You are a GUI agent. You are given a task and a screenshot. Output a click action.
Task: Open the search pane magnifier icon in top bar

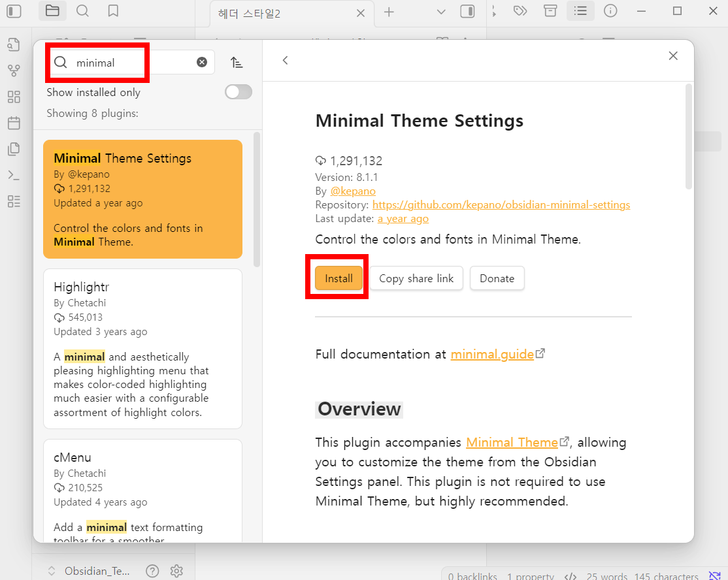coord(82,11)
